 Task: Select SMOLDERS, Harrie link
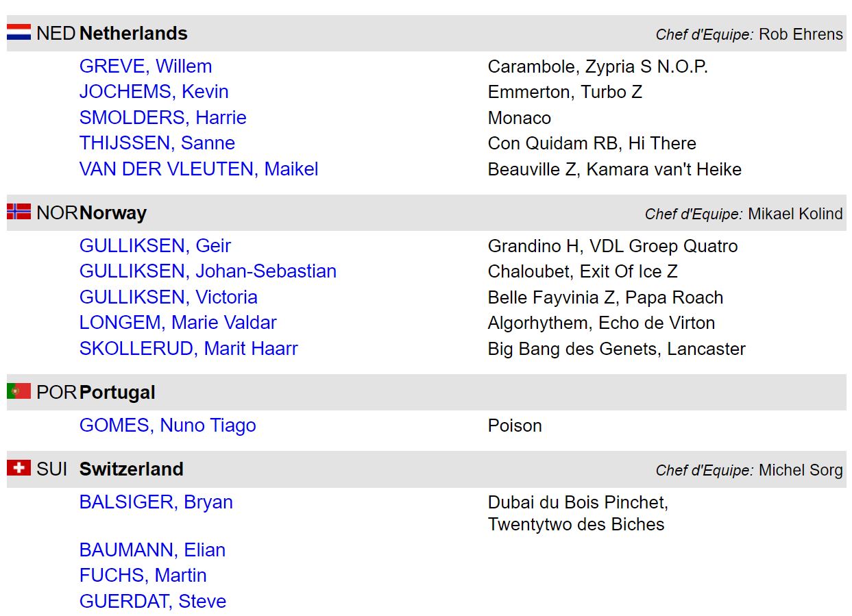click(162, 117)
